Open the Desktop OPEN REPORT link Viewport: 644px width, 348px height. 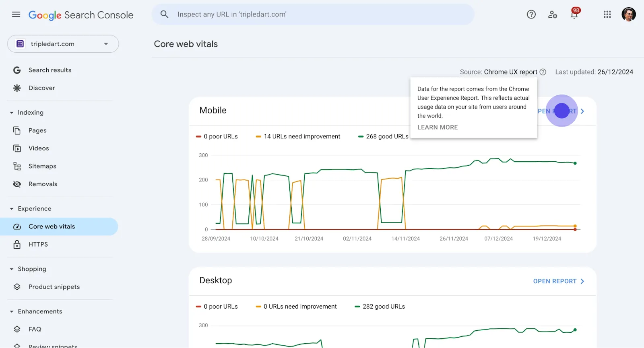point(555,281)
